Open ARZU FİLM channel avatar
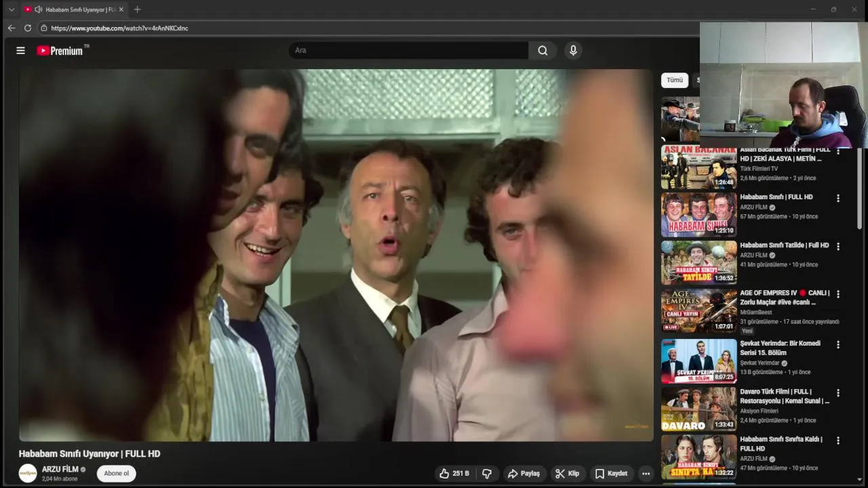 click(28, 473)
